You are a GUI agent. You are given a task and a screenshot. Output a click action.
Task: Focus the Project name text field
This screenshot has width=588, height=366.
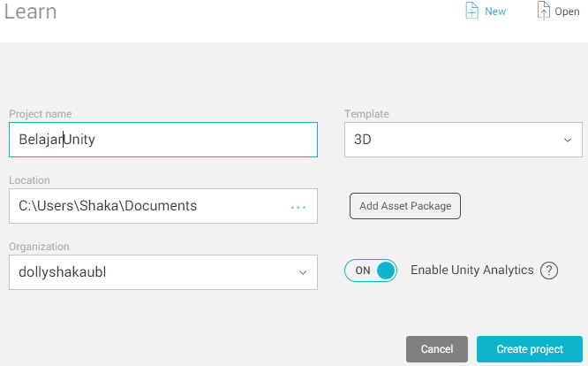[x=163, y=140]
